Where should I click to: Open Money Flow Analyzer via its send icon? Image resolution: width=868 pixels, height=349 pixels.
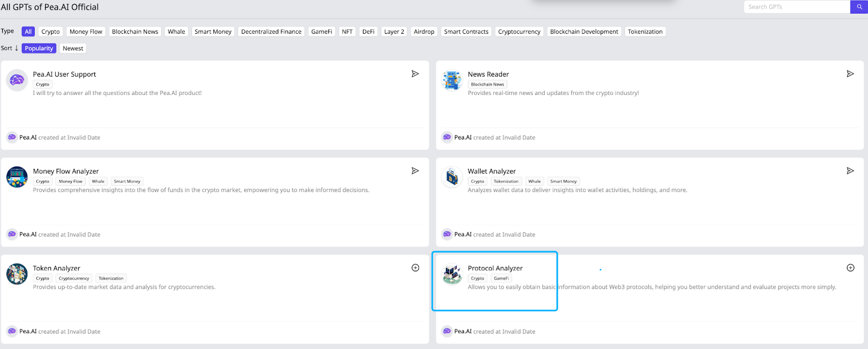[415, 171]
